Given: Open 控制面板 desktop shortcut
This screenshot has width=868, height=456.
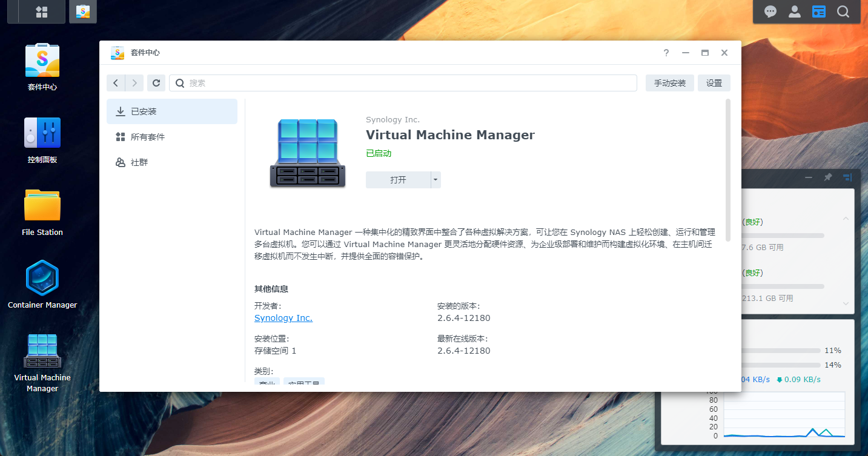Looking at the screenshot, I should pyautogui.click(x=42, y=139).
